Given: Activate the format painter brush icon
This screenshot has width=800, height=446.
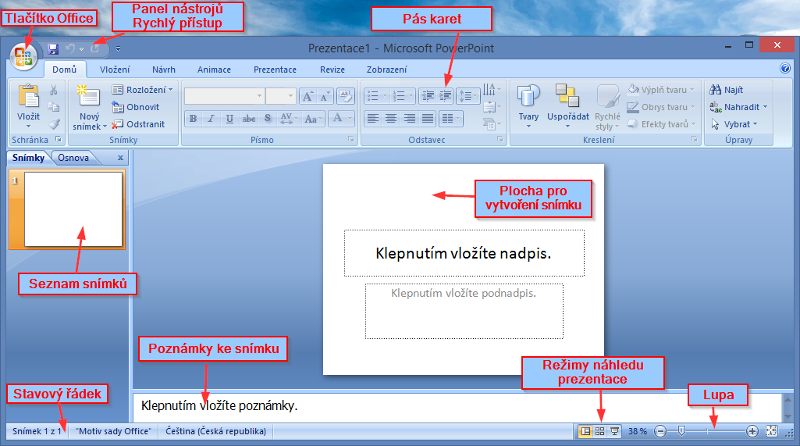Looking at the screenshot, I should point(53,124).
